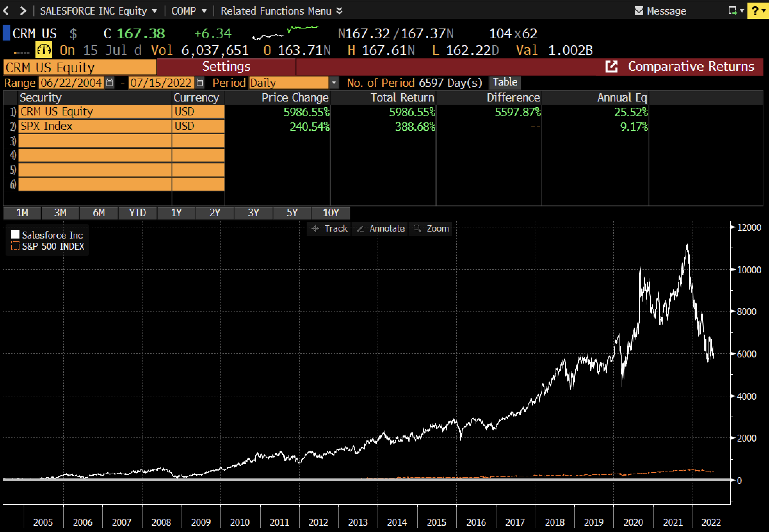Click the 5597.87% Difference value

coord(518,112)
